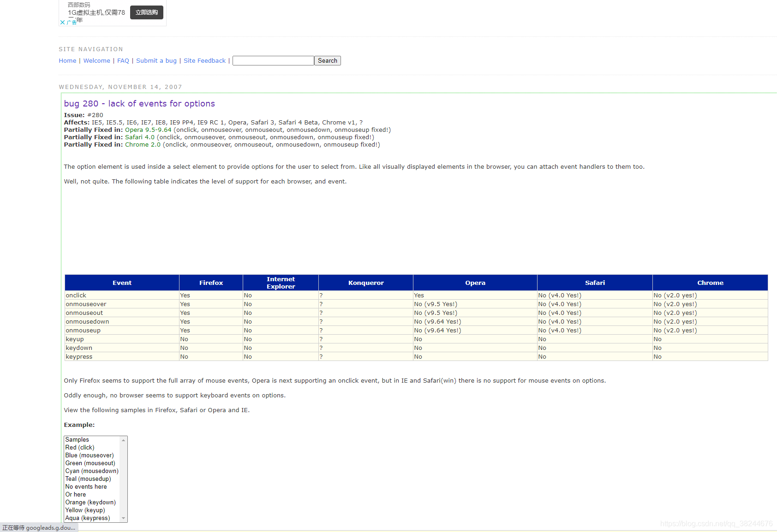
Task: Click the onmouseover event cell
Action: click(122, 304)
